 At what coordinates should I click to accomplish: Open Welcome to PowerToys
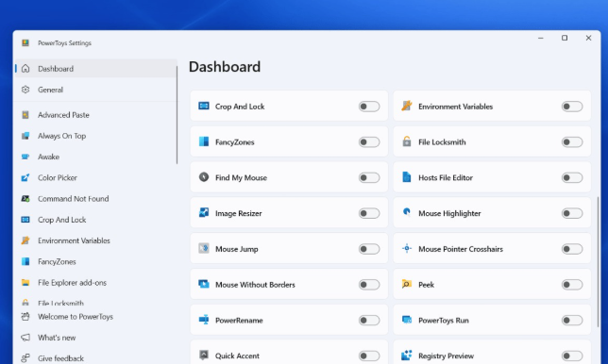(x=95, y=316)
